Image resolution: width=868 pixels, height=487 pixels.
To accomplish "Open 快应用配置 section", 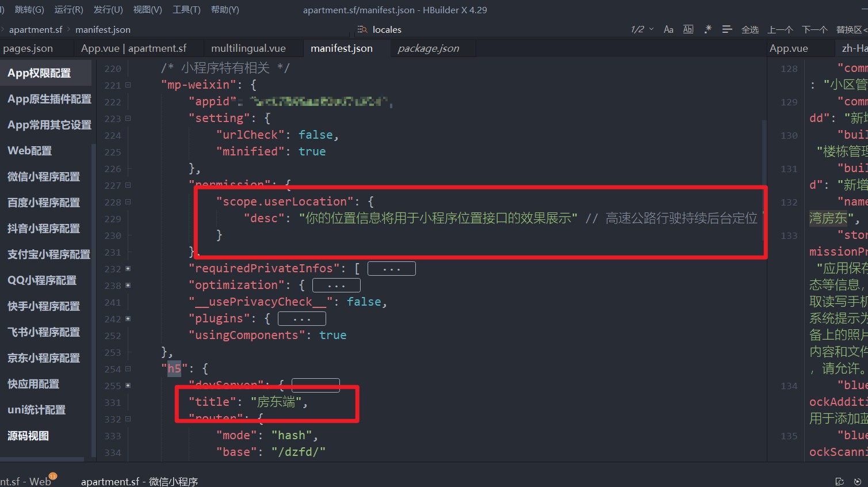I will (45, 384).
